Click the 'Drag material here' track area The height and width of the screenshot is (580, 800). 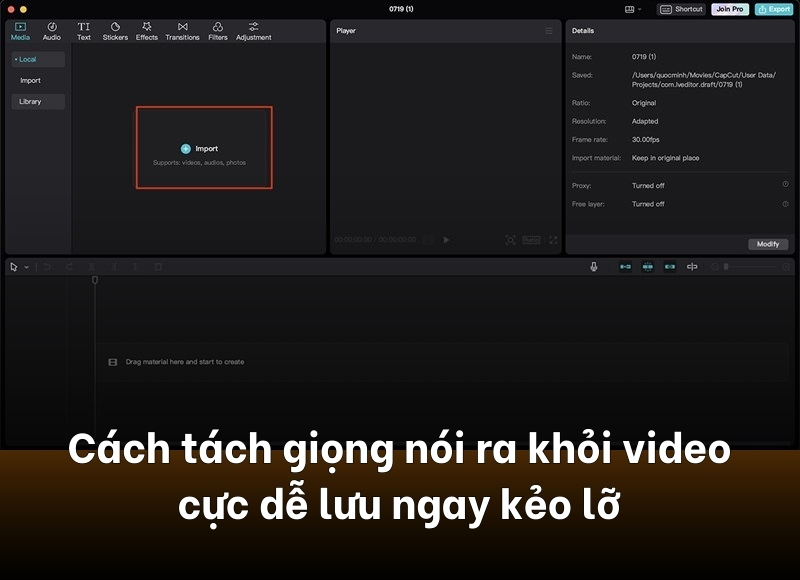click(443, 362)
